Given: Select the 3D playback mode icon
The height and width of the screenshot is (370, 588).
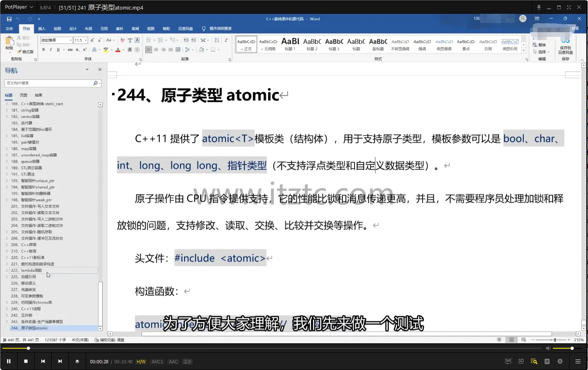Looking at the screenshot, I should click(x=521, y=361).
